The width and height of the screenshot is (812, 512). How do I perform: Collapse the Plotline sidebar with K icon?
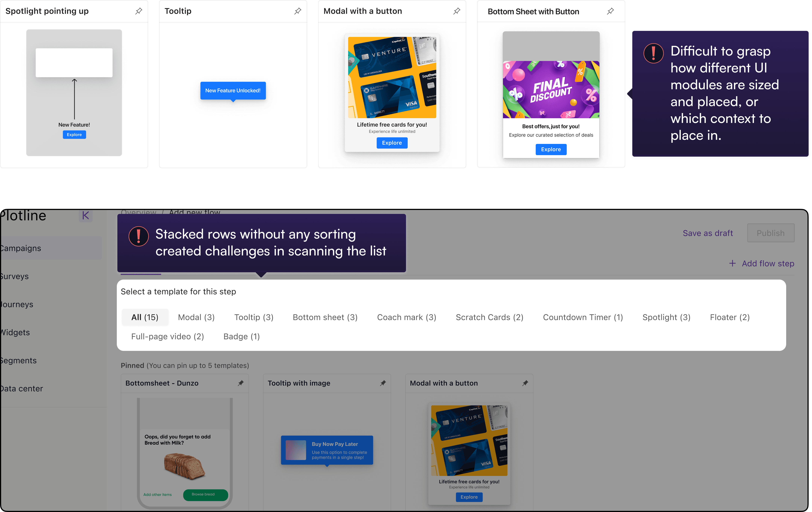click(85, 215)
